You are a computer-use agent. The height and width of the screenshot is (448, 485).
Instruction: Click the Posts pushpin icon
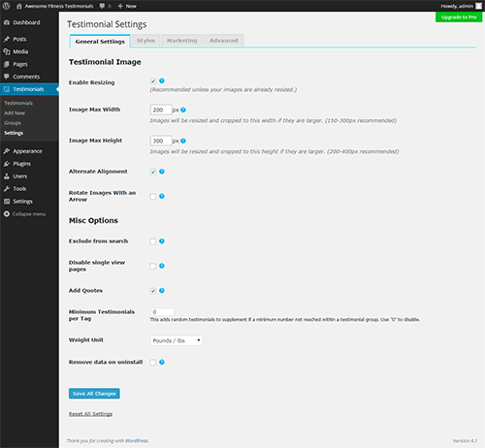7,39
